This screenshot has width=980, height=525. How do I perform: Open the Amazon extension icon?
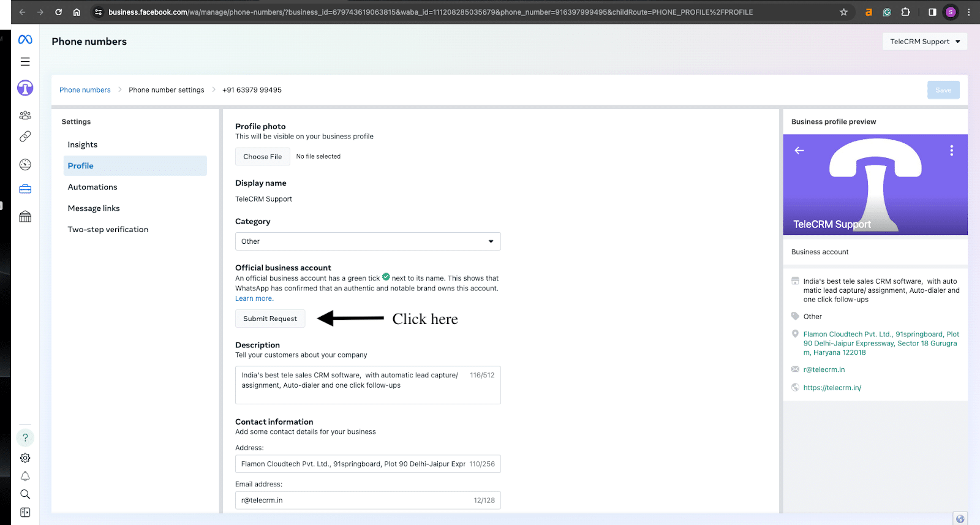pyautogui.click(x=869, y=12)
